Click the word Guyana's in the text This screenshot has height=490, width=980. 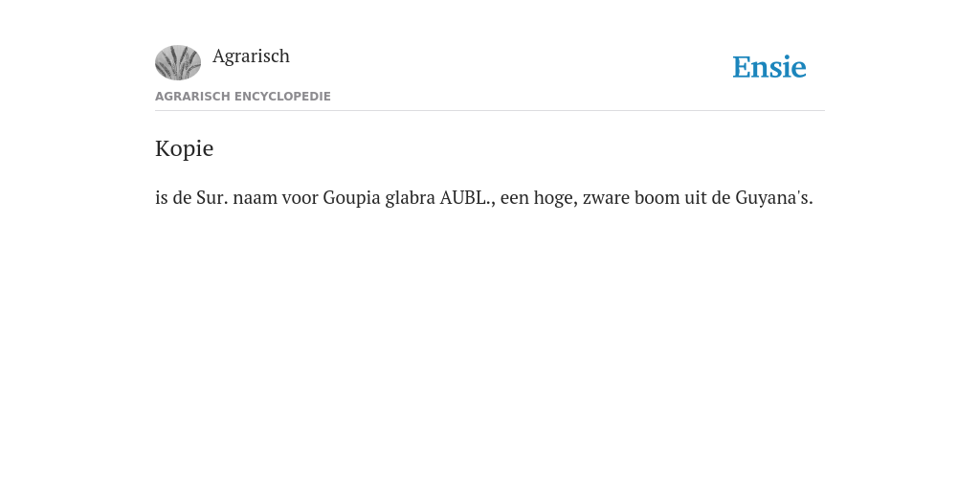click(x=773, y=198)
